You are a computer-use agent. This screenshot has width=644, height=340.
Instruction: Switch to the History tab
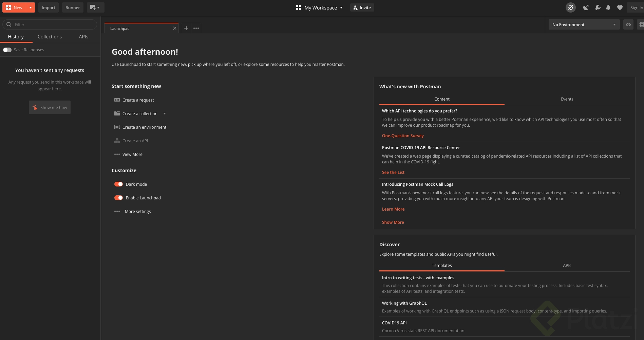pos(16,37)
